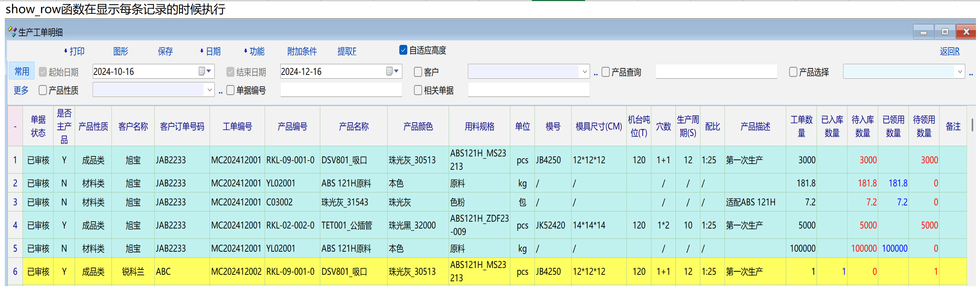Check the 产品性质 filter checkbox

(x=43, y=90)
